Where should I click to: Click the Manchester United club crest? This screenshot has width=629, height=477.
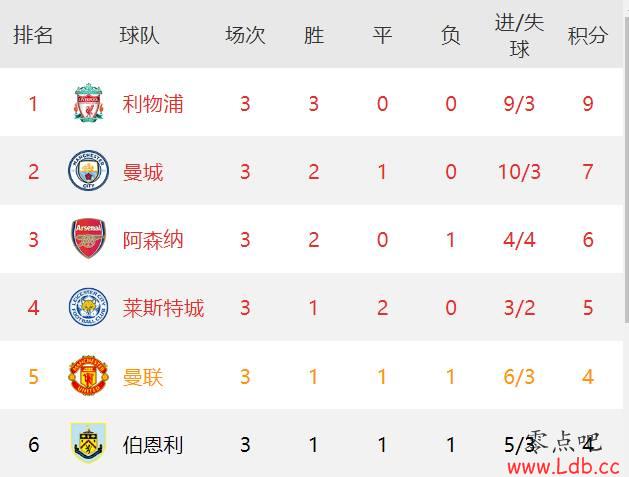pyautogui.click(x=88, y=377)
